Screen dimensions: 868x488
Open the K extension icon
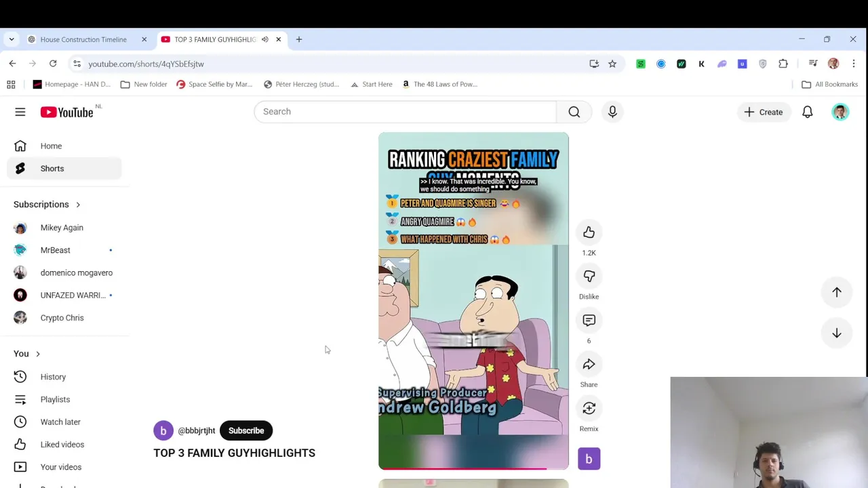pos(701,64)
